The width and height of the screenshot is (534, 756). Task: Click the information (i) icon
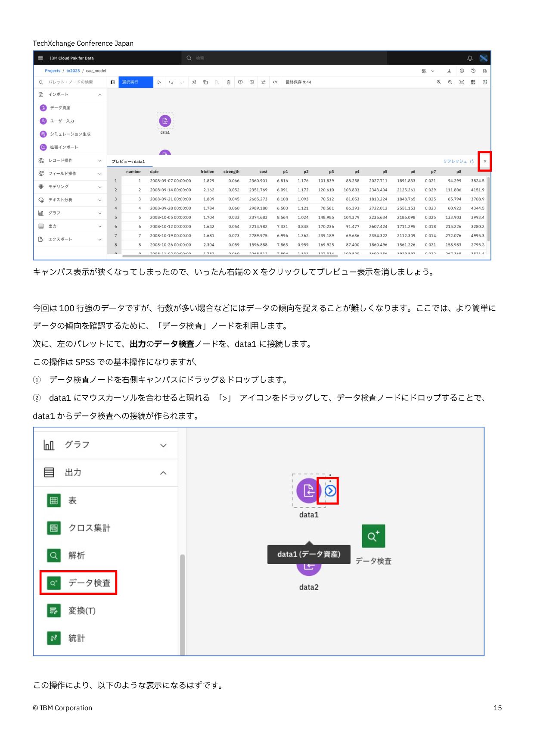pos(462,71)
